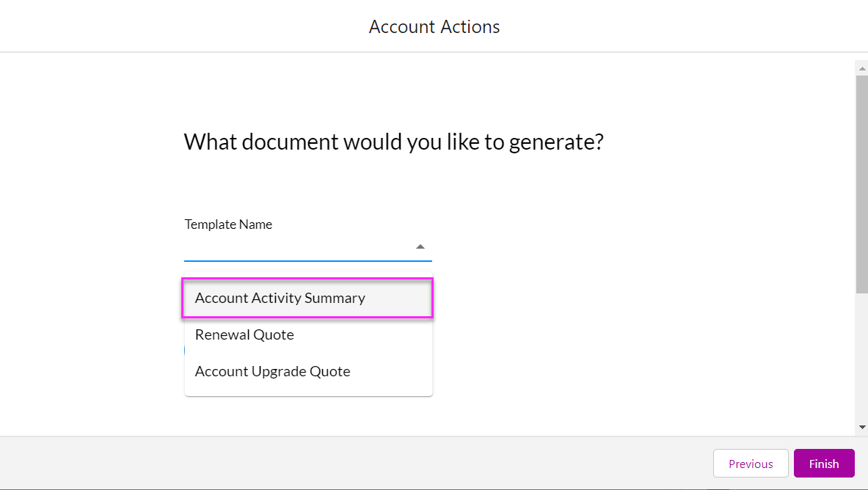
Task: Click the blue underline of the Template Name field
Action: pos(308,260)
